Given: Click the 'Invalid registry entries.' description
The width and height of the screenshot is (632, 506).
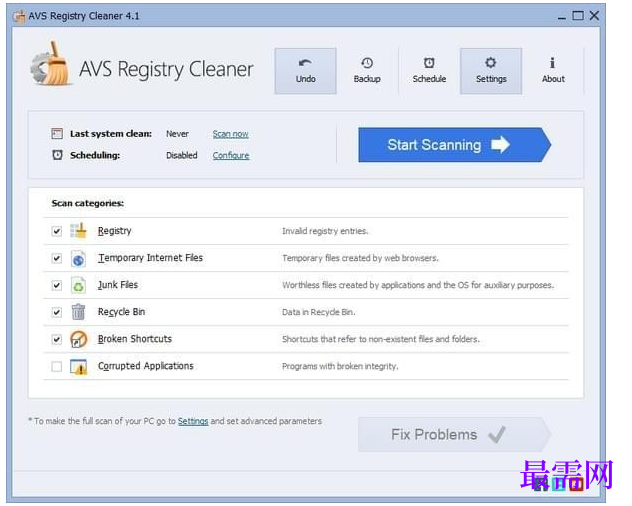Looking at the screenshot, I should coord(325,231).
